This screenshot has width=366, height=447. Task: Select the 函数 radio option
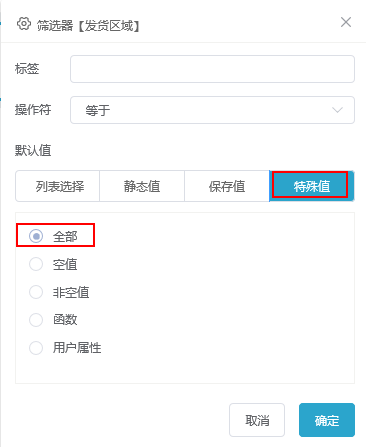[x=36, y=320]
